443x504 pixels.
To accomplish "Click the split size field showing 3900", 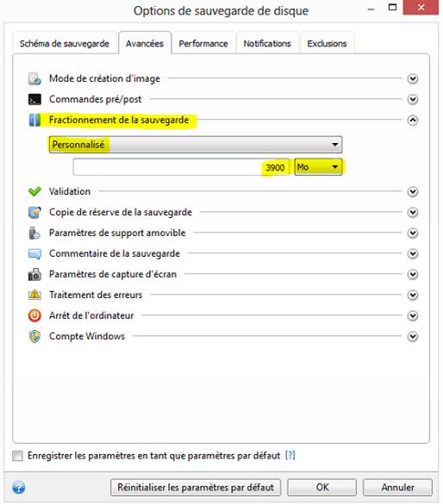I will click(x=181, y=167).
